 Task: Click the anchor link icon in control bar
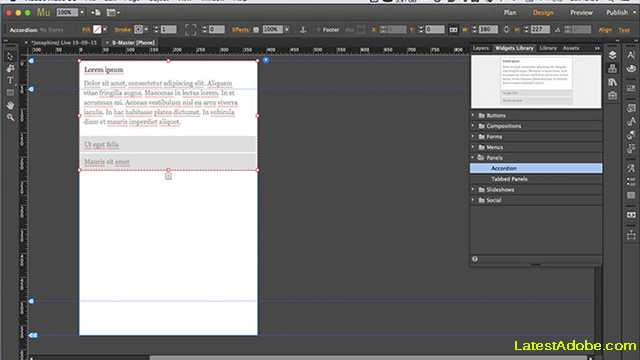[303, 29]
